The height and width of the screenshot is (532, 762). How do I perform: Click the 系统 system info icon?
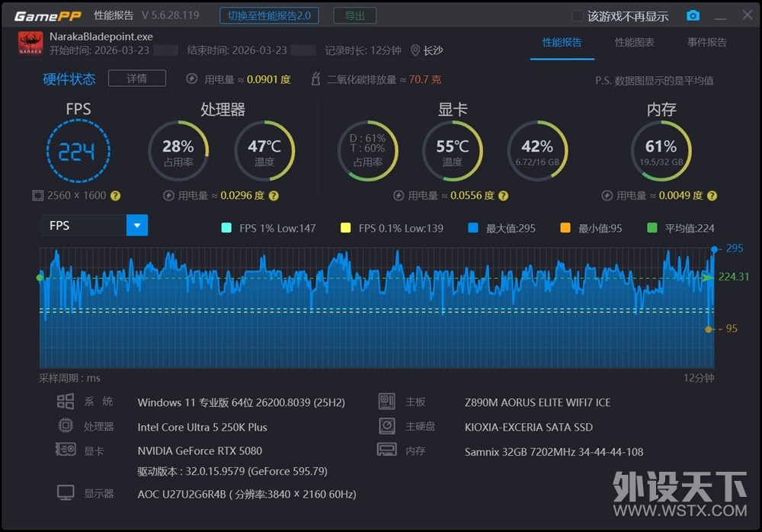[67, 401]
